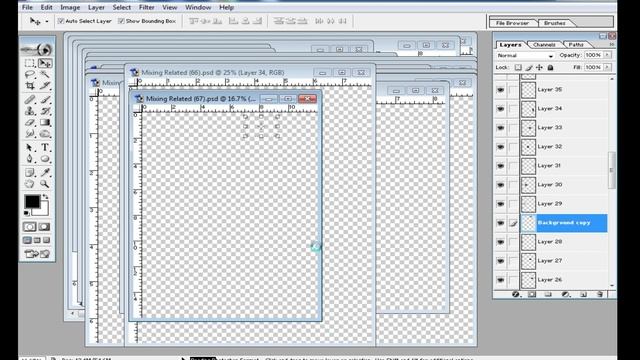Switch to the Channels tab
640x360 pixels.
(544, 44)
